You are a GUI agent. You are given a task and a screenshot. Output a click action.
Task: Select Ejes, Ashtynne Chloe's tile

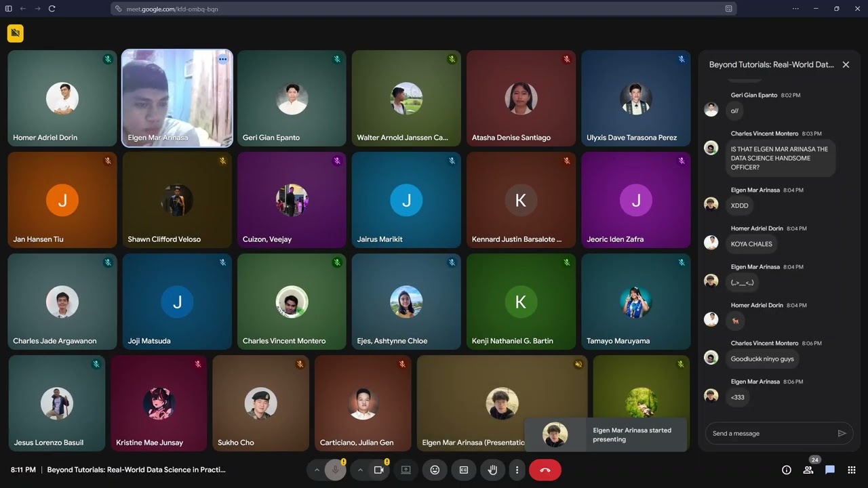[406, 302]
